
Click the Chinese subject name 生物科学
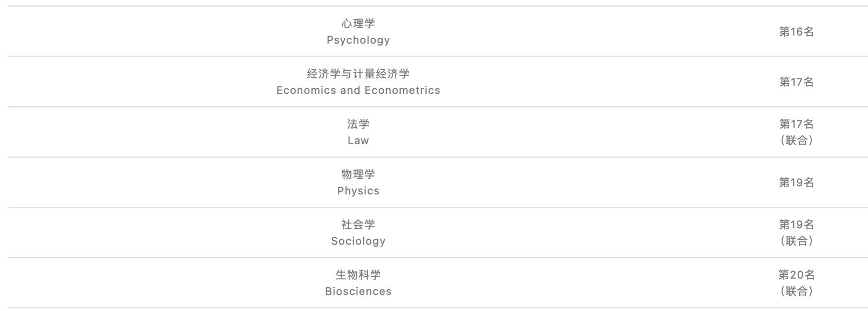coord(358,274)
